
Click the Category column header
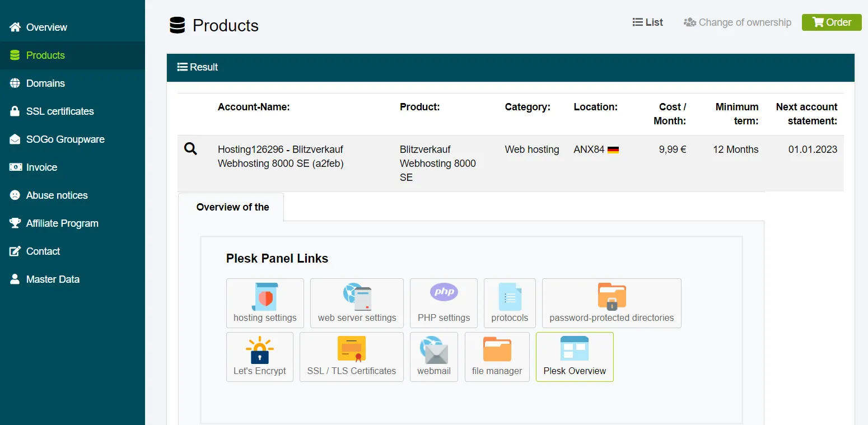point(528,107)
